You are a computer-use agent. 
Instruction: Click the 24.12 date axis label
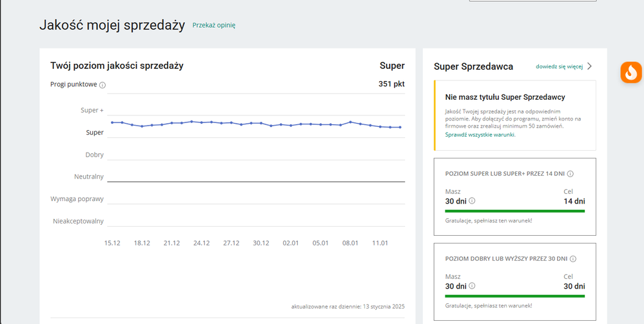tap(201, 243)
